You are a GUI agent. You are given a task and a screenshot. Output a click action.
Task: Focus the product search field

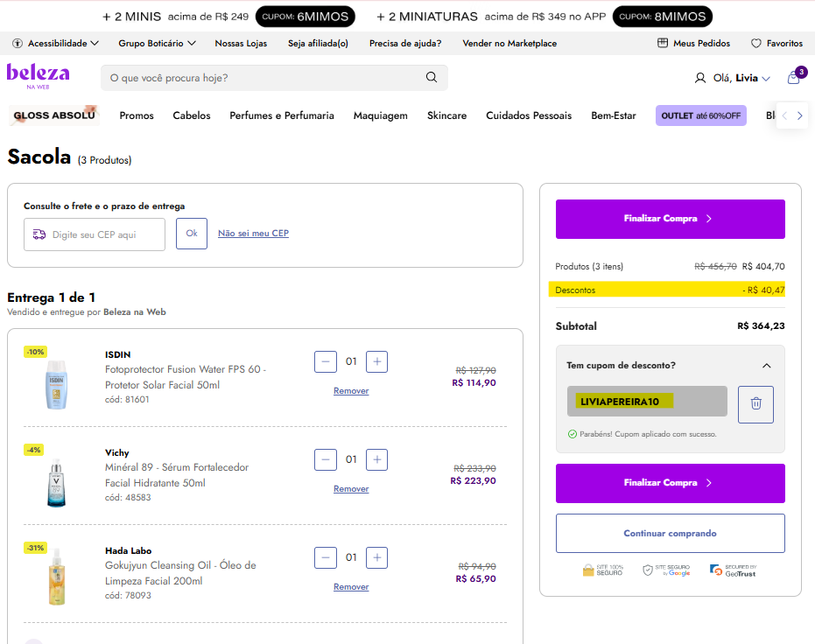pos(274,78)
